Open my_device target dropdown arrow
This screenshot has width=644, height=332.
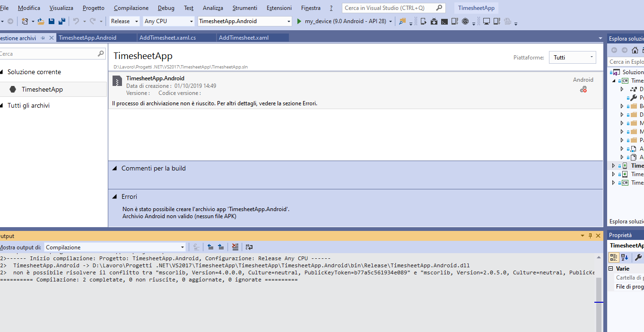pyautogui.click(x=391, y=21)
